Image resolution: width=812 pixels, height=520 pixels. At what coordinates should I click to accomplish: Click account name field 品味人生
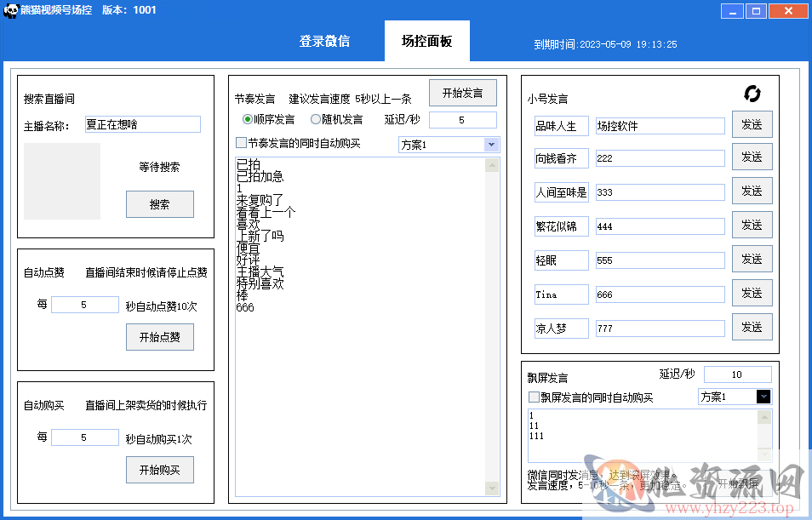[x=562, y=126]
